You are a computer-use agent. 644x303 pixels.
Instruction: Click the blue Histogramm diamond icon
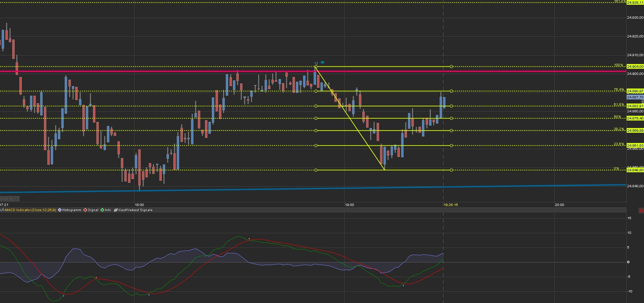pos(60,210)
